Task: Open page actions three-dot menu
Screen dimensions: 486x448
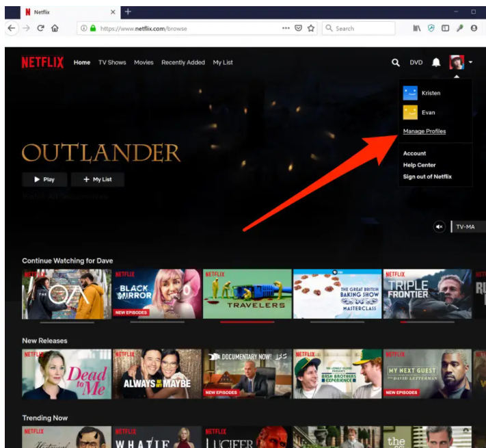Action: (286, 28)
